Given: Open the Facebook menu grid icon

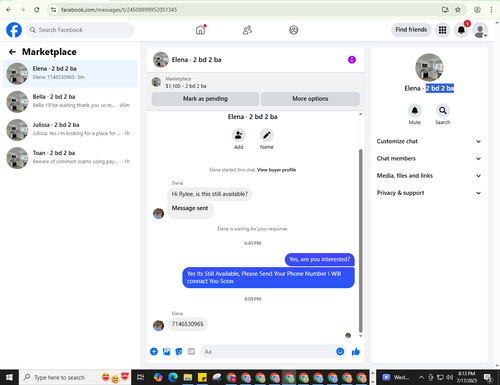Looking at the screenshot, I should coord(442,30).
